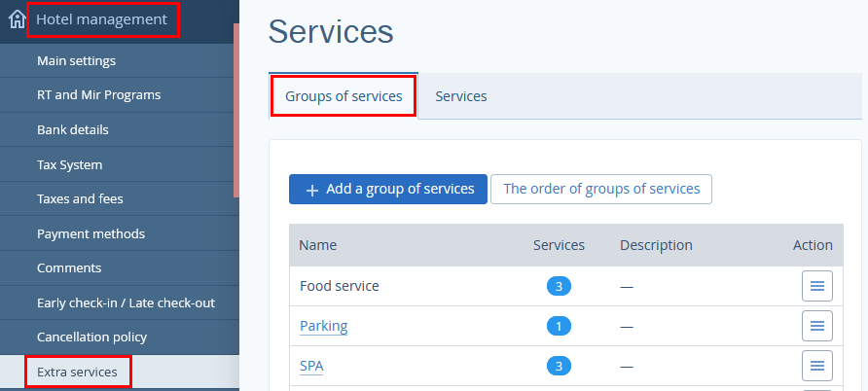Open action menu icon for SPA row
Screen dimensions: 868x391
(x=817, y=366)
